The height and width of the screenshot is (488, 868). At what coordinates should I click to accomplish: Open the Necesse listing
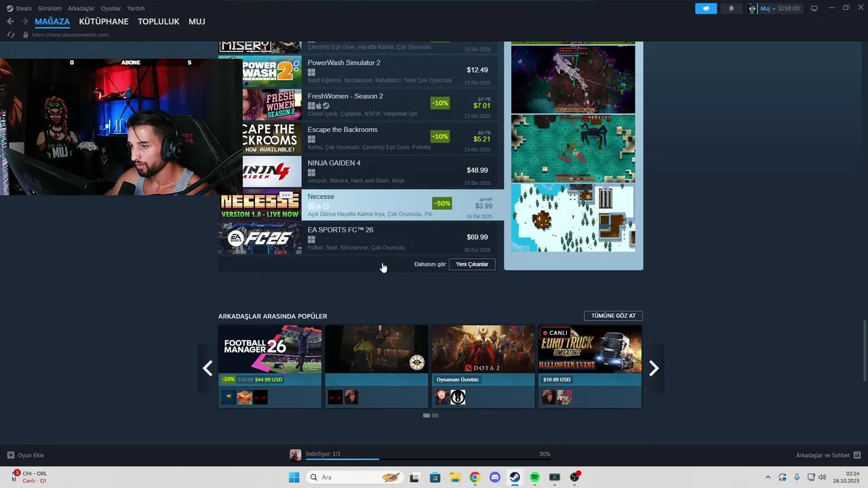point(361,204)
